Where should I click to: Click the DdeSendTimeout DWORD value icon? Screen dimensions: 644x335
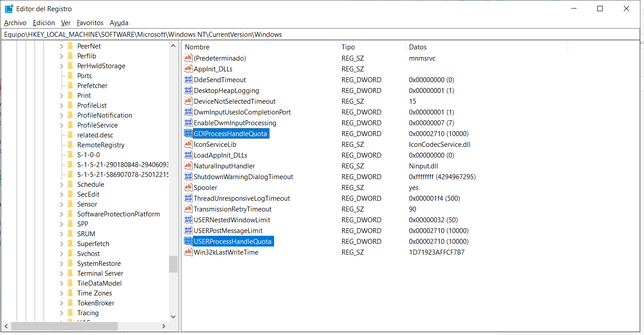point(188,79)
